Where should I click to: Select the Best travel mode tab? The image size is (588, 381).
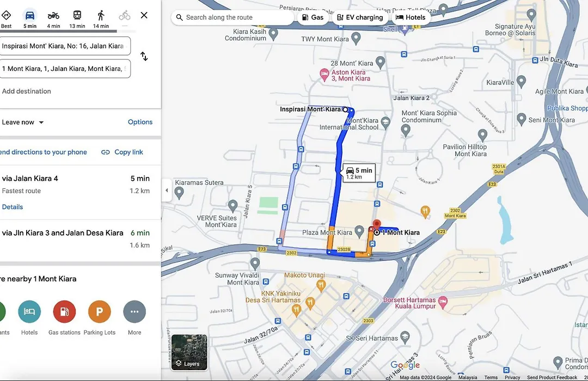(x=7, y=19)
